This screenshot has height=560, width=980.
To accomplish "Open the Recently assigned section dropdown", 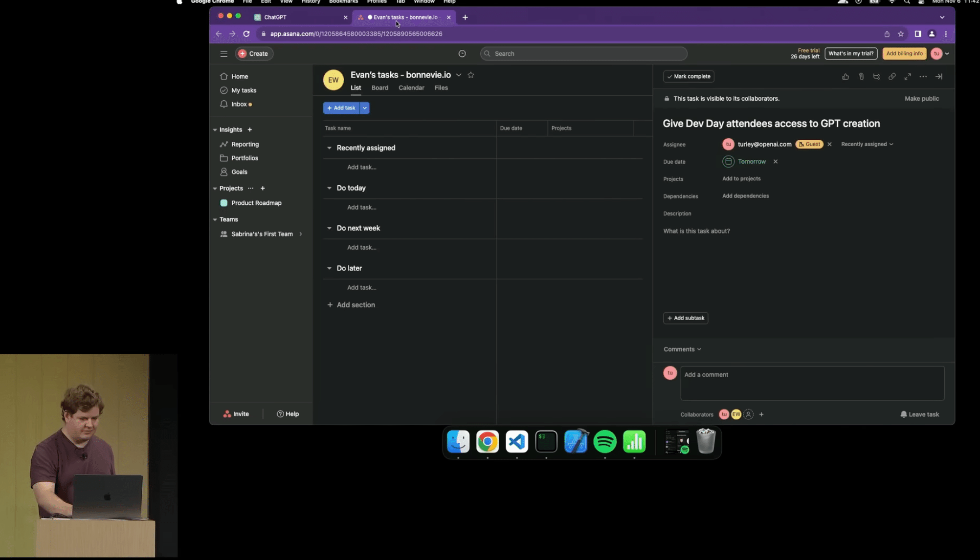I will 867,144.
